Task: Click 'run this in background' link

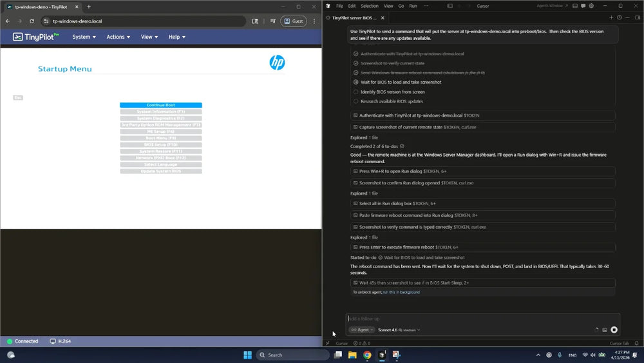Action: coord(401,292)
